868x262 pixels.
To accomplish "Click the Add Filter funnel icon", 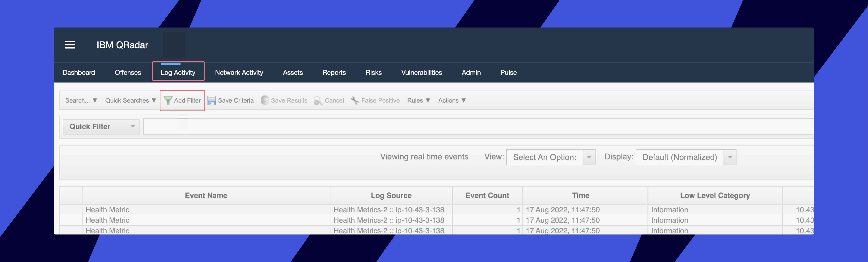I will (168, 100).
